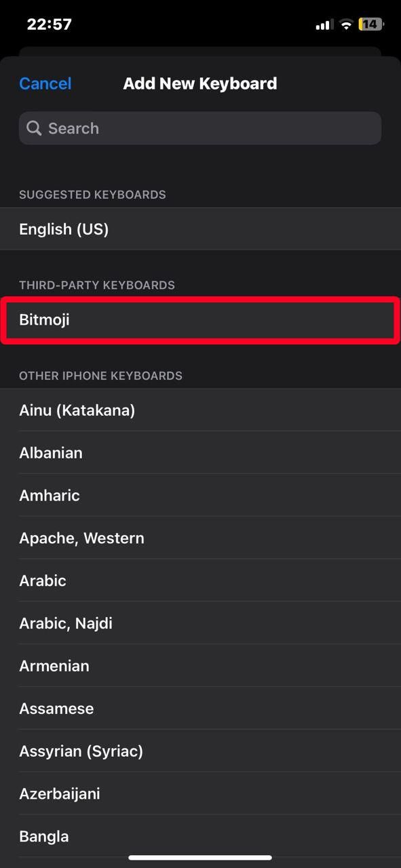Tap the search magnifier icon

click(x=34, y=128)
